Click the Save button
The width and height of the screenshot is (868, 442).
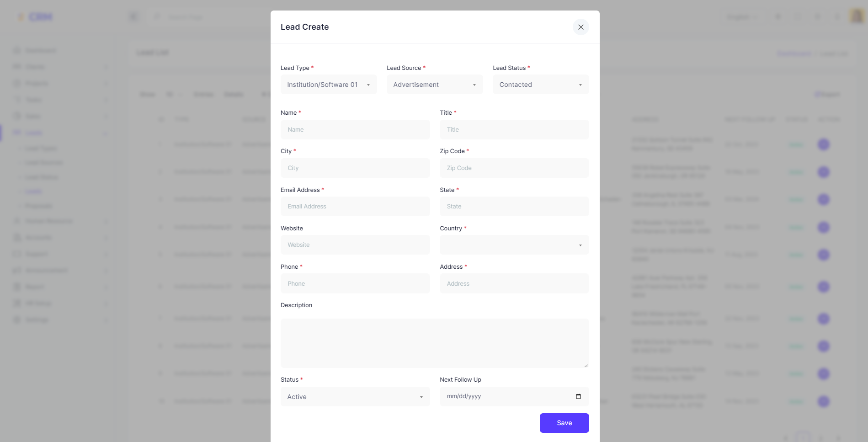pyautogui.click(x=564, y=423)
